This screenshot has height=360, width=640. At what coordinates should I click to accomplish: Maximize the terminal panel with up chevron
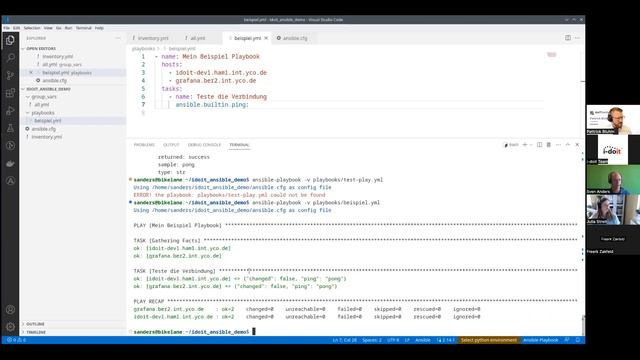568,144
